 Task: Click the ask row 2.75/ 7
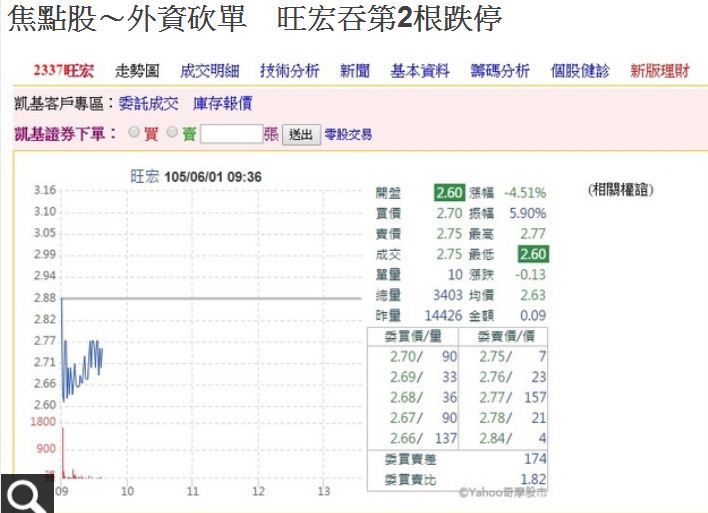coord(513,356)
